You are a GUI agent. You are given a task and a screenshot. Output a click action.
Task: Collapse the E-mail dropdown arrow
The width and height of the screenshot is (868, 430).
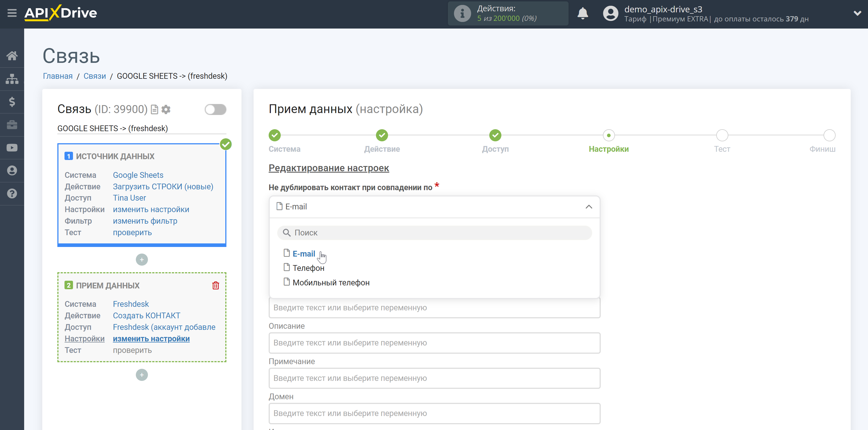589,207
